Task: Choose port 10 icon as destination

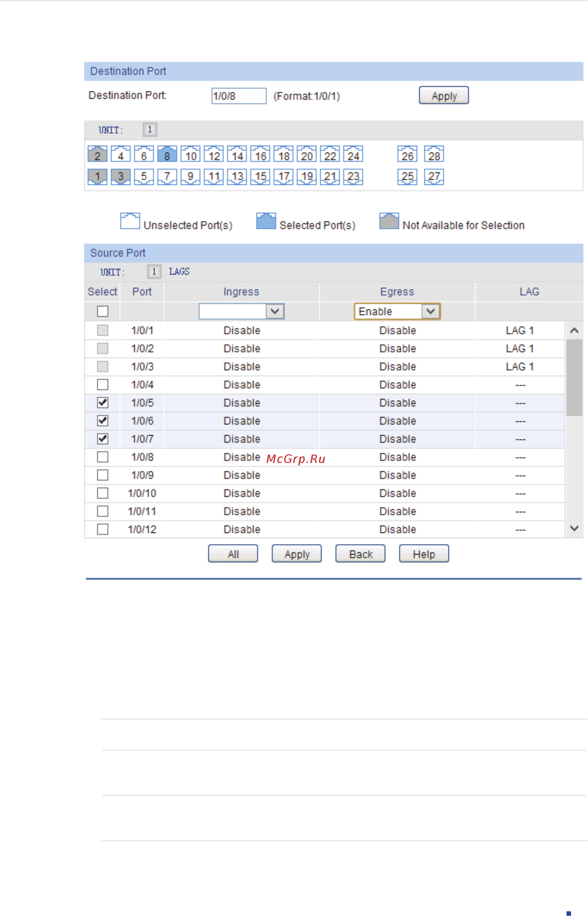Action: click(191, 154)
